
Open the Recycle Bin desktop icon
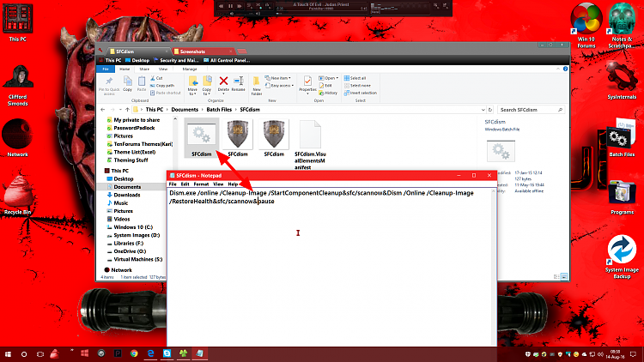click(x=17, y=195)
